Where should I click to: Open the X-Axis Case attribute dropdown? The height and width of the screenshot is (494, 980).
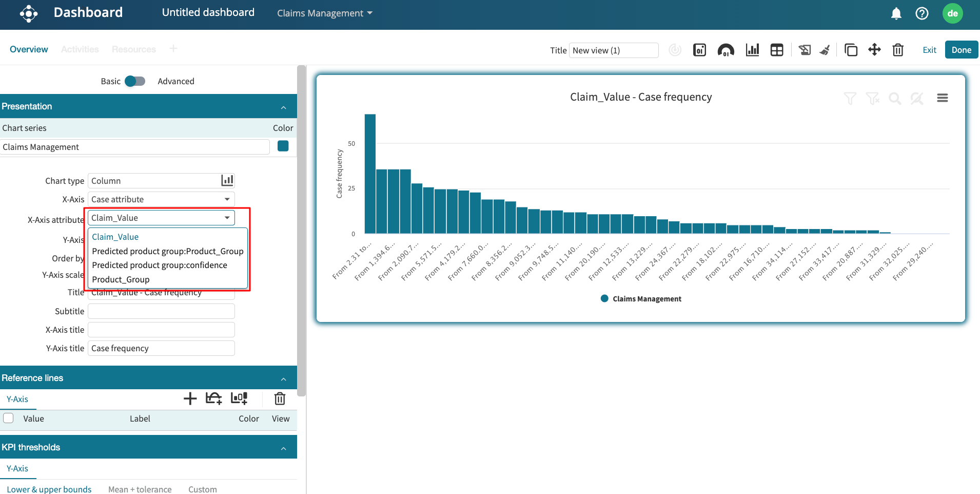(161, 199)
